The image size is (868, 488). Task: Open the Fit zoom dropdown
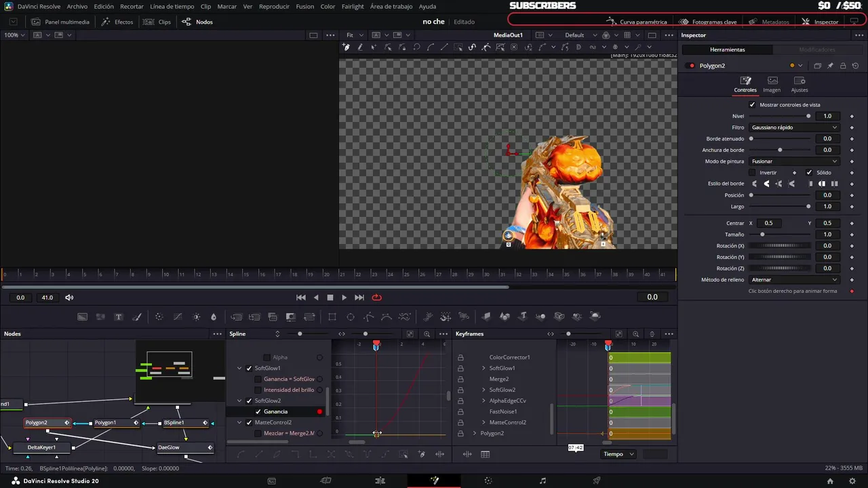pyautogui.click(x=355, y=35)
